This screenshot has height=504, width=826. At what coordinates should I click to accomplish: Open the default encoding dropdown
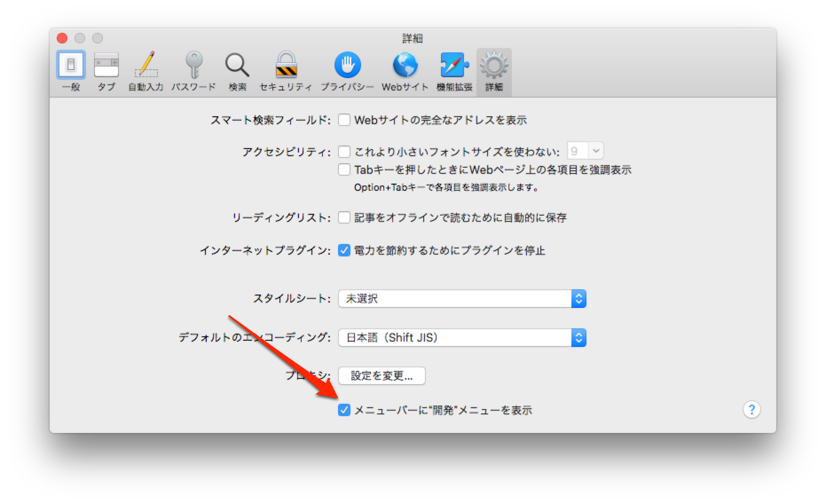click(461, 337)
